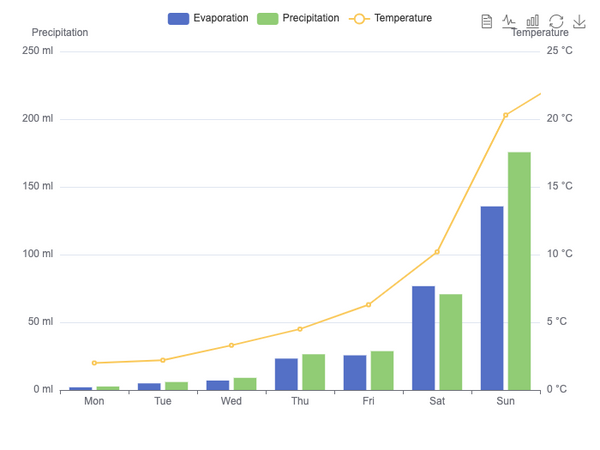Click the Restore refresh icon
The width and height of the screenshot is (600, 450).
coord(556,21)
